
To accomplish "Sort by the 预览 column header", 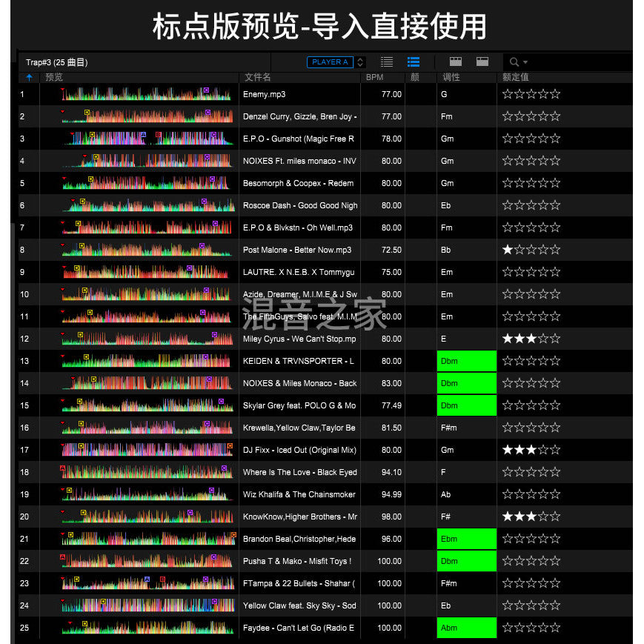I will (54, 77).
